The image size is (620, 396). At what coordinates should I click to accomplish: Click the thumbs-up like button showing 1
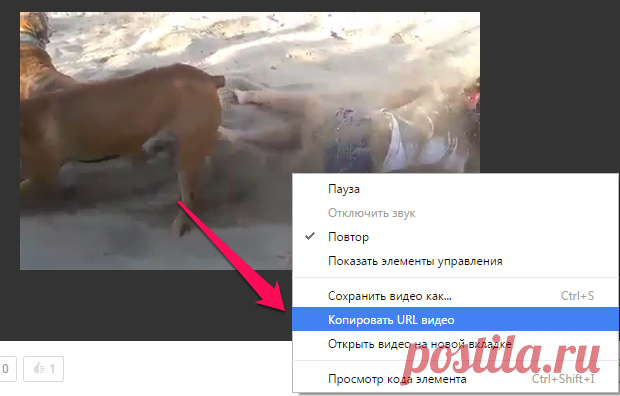tap(43, 369)
